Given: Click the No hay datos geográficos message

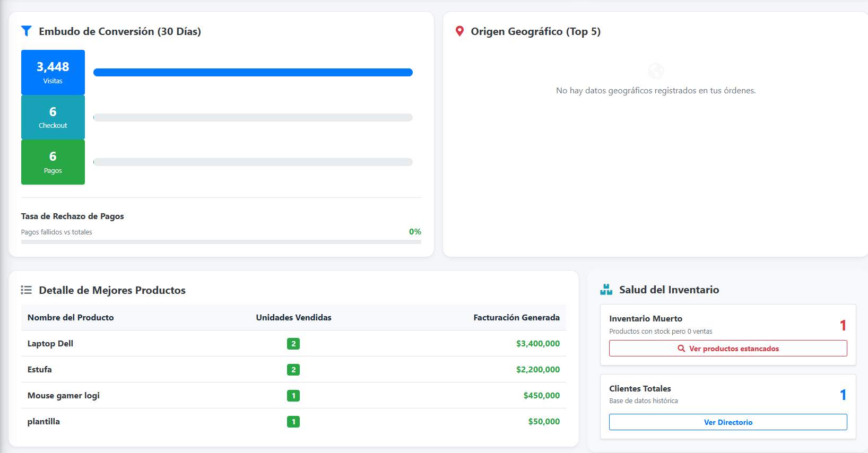Looking at the screenshot, I should 656,91.
